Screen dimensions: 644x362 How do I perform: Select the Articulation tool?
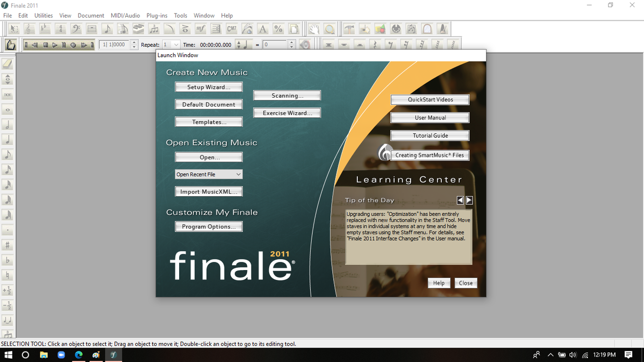[185, 29]
